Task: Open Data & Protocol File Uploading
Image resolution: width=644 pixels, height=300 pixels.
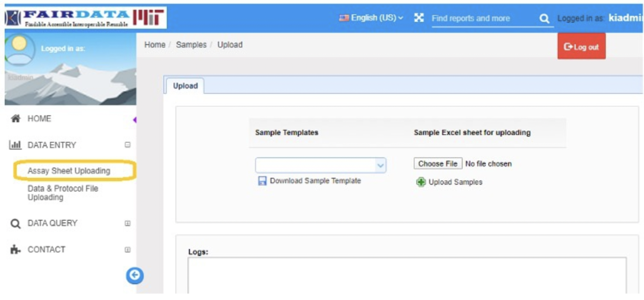Action: coord(63,193)
